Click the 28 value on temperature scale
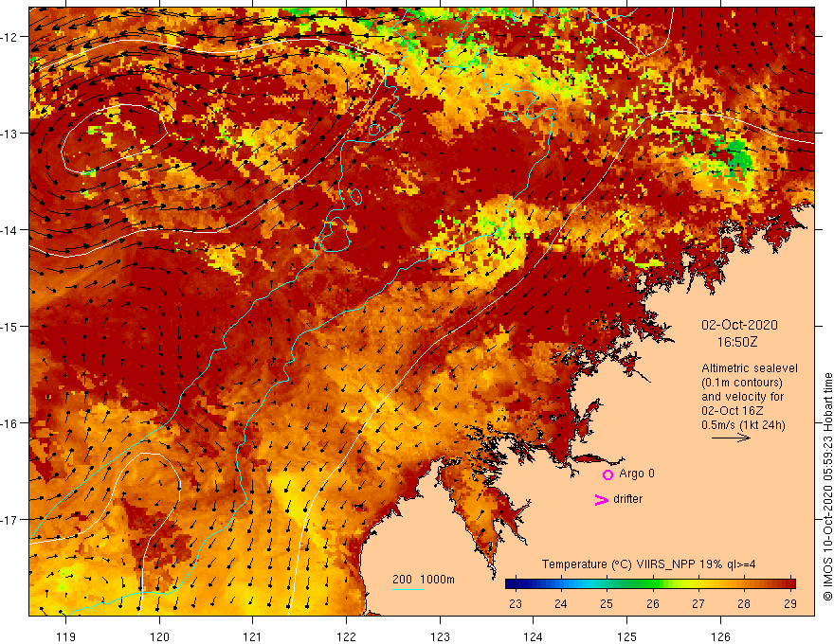The height and width of the screenshot is (644, 834). pos(744,604)
